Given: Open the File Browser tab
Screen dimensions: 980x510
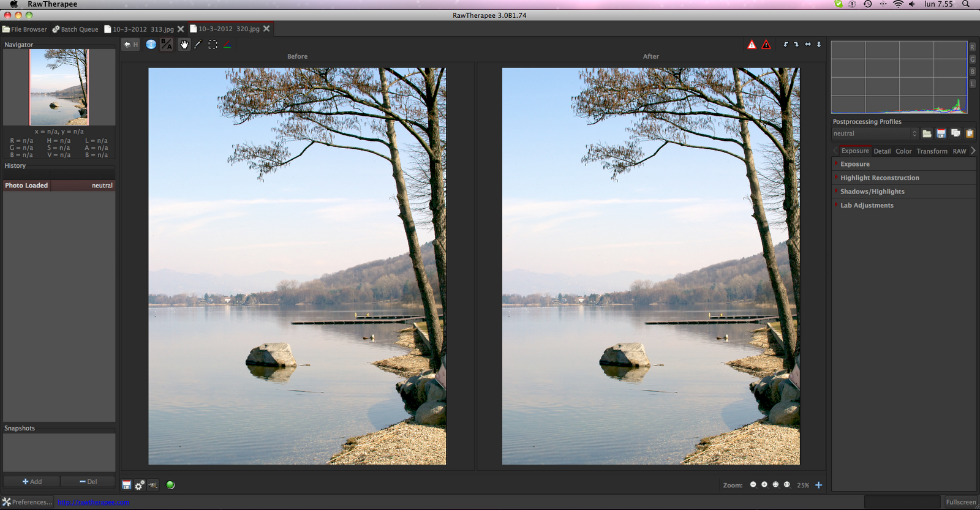Looking at the screenshot, I should 24,29.
